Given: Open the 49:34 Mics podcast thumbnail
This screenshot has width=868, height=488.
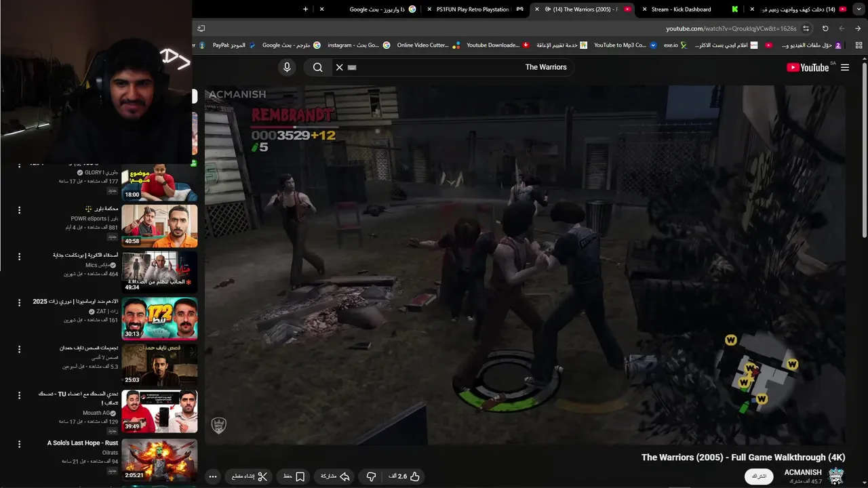Looking at the screenshot, I should 159,272.
